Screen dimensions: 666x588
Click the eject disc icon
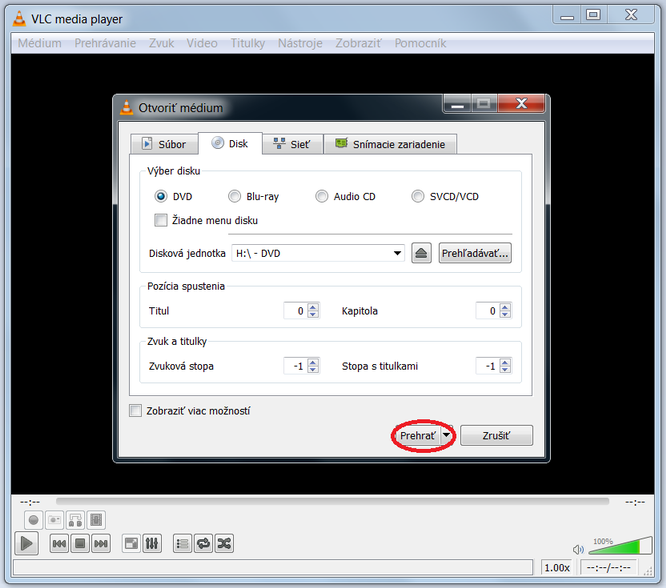click(x=421, y=253)
